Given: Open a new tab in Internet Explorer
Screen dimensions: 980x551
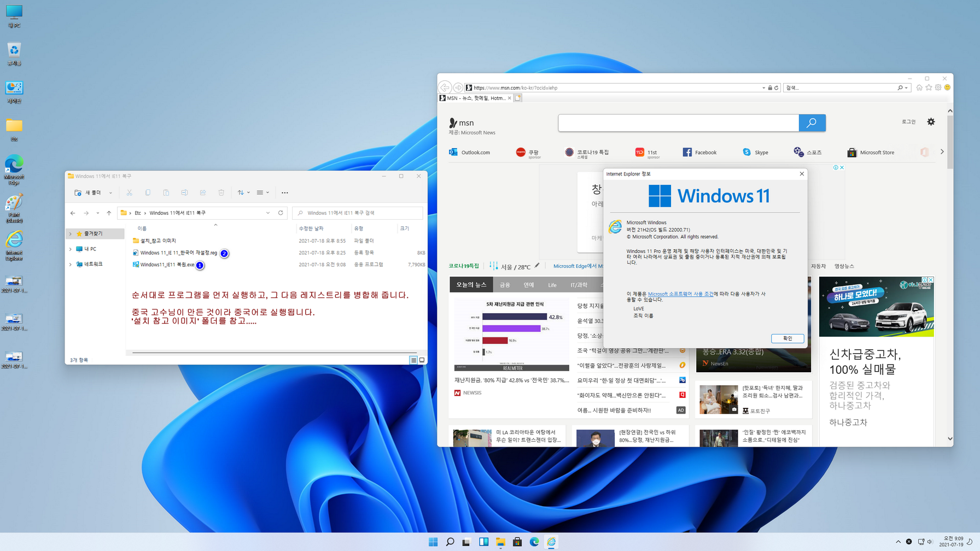Looking at the screenshot, I should pos(518,98).
